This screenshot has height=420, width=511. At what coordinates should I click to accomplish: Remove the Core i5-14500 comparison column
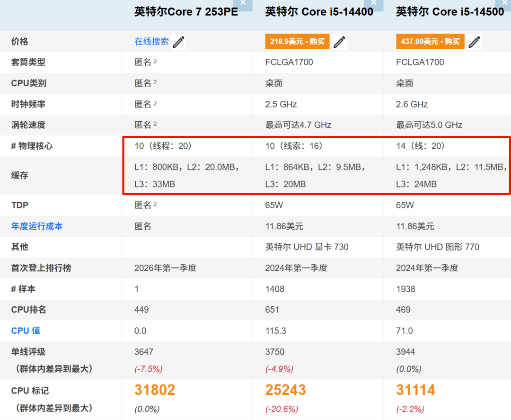[x=504, y=4]
